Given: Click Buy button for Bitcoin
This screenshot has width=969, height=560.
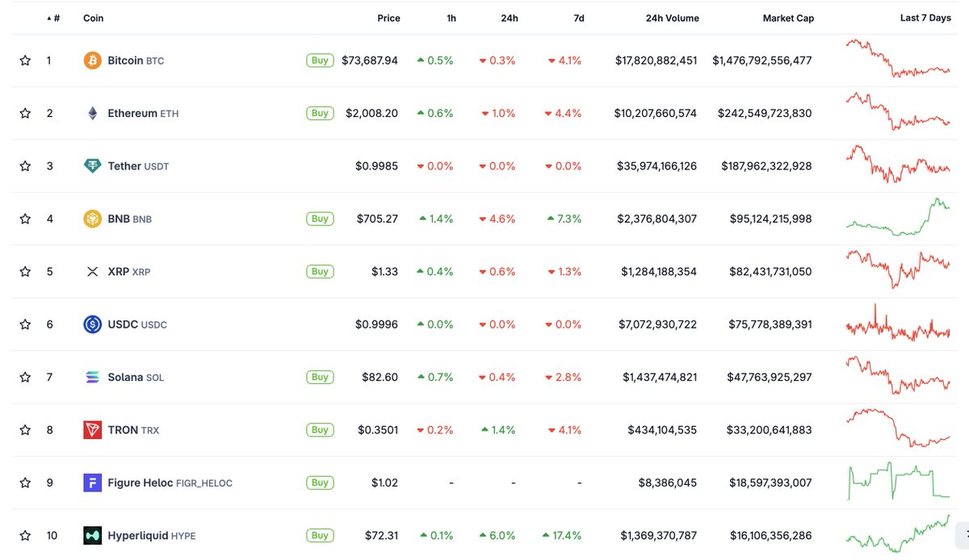Looking at the screenshot, I should [x=320, y=61].
